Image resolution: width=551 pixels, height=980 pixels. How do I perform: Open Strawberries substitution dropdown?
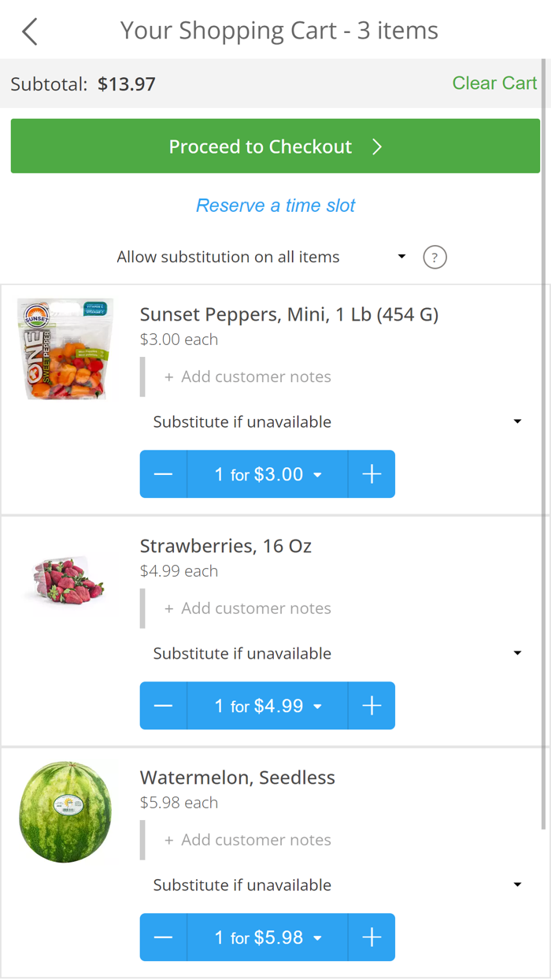coord(337,654)
